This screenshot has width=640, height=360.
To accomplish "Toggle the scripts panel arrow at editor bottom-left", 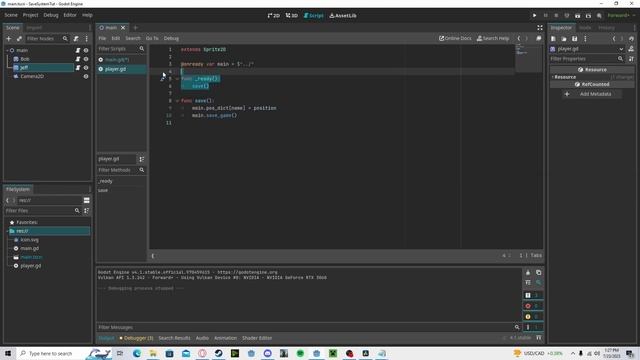I will point(153,256).
